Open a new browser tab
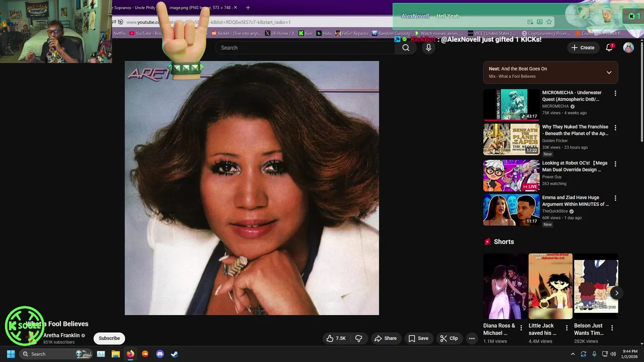 point(248,8)
